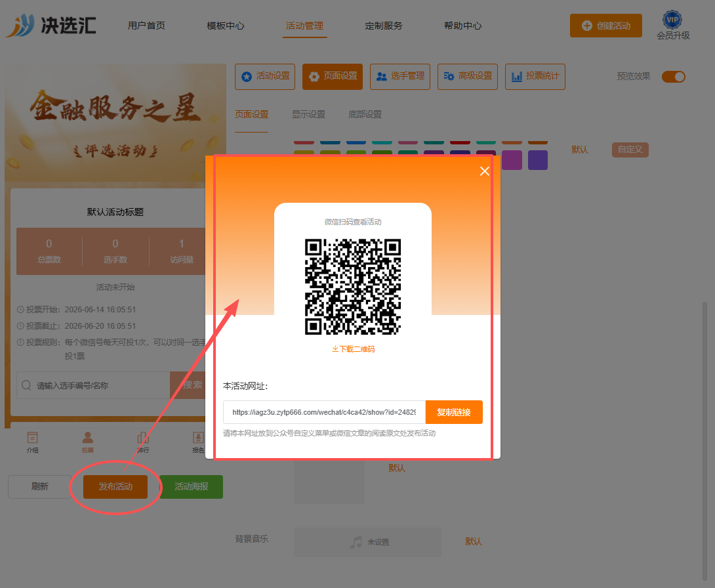This screenshot has width=715, height=588.
Task: Click 默认 next to color swatches
Action: click(580, 150)
